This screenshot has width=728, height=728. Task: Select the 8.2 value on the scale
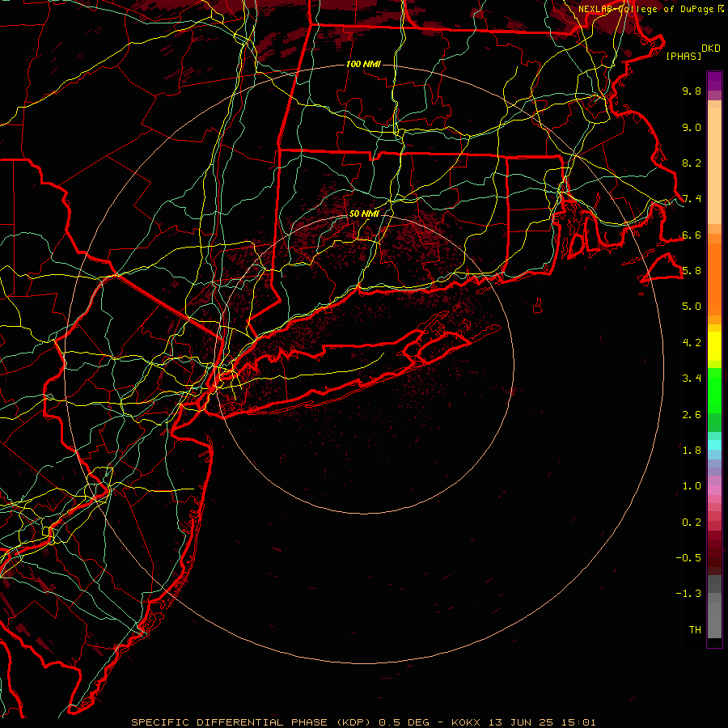pyautogui.click(x=692, y=163)
